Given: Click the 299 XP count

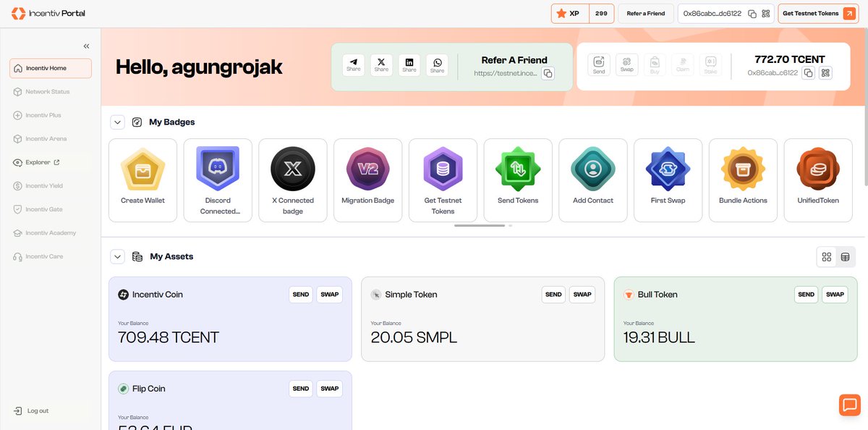Looking at the screenshot, I should click(x=601, y=14).
